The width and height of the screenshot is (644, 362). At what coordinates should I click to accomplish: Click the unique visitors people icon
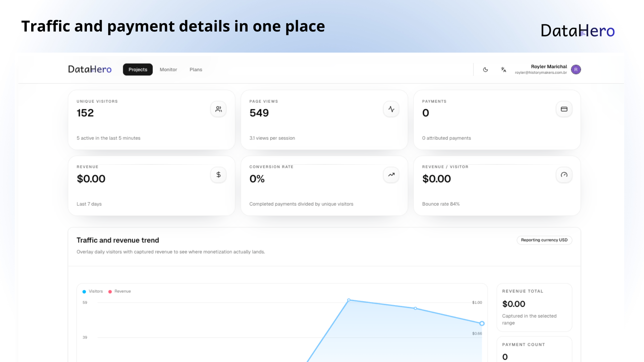(x=218, y=109)
